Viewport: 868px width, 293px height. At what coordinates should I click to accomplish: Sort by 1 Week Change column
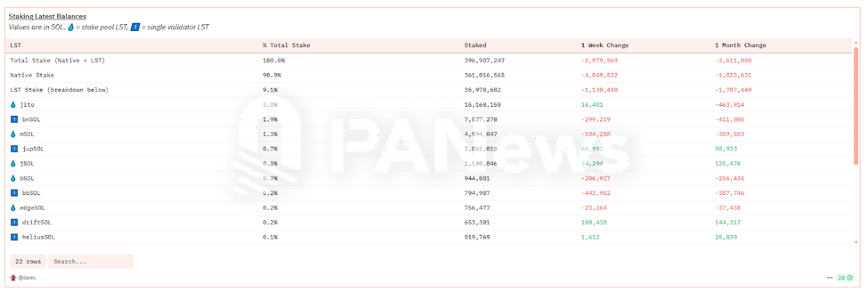click(x=604, y=45)
